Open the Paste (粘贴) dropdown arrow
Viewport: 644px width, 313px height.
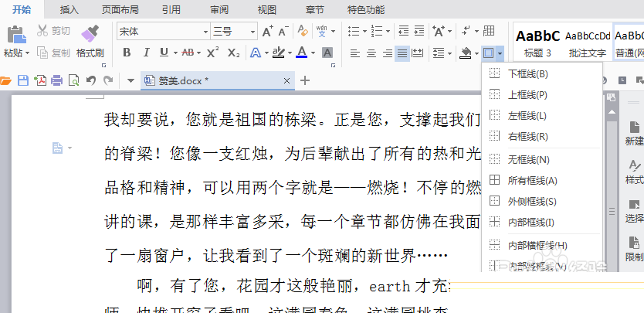(28, 53)
